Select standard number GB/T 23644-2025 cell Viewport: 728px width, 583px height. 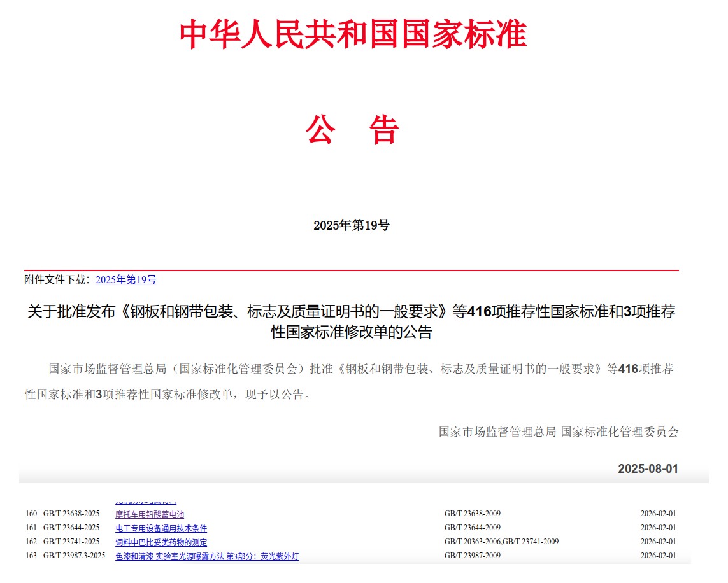(71, 528)
